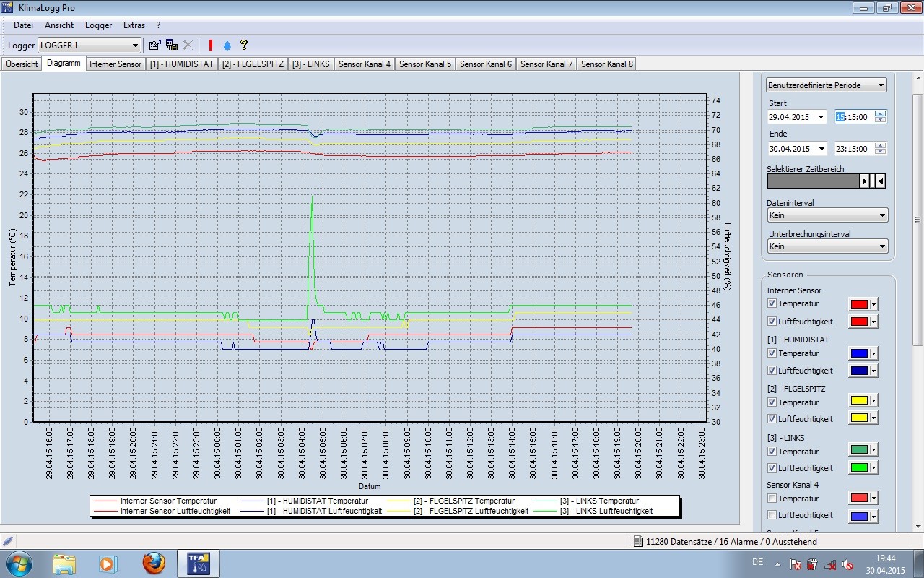
Task: Toggle HUMIDISTAT Temperatur checkbox
Action: point(772,353)
